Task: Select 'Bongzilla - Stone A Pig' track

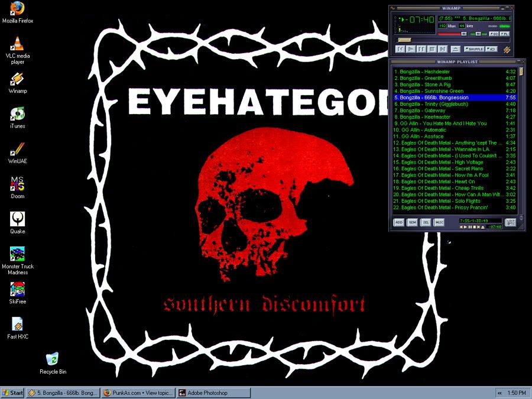Action: pos(455,85)
